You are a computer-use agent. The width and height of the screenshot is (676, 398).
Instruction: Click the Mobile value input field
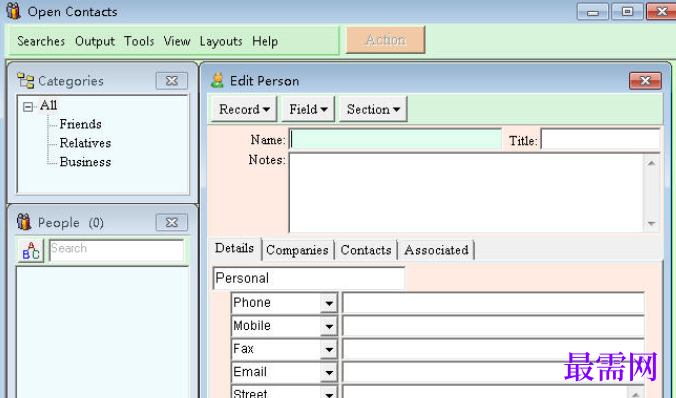493,326
